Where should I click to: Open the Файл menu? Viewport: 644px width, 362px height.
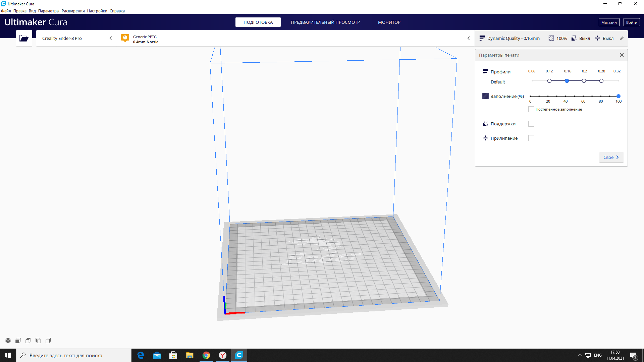point(6,11)
